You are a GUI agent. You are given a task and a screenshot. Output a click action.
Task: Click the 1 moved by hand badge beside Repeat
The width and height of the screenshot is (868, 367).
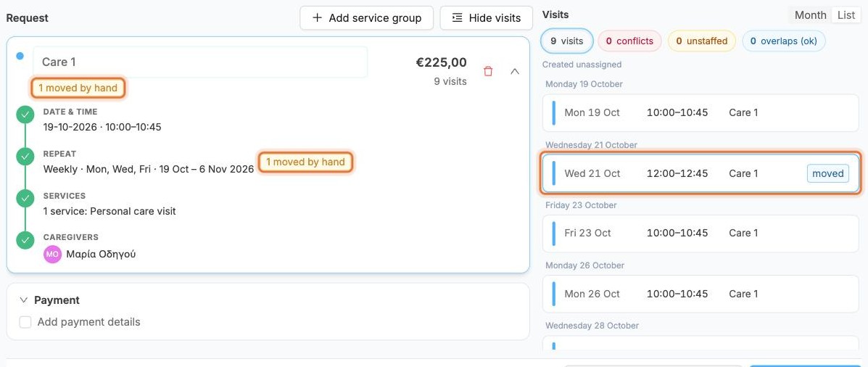click(x=305, y=162)
